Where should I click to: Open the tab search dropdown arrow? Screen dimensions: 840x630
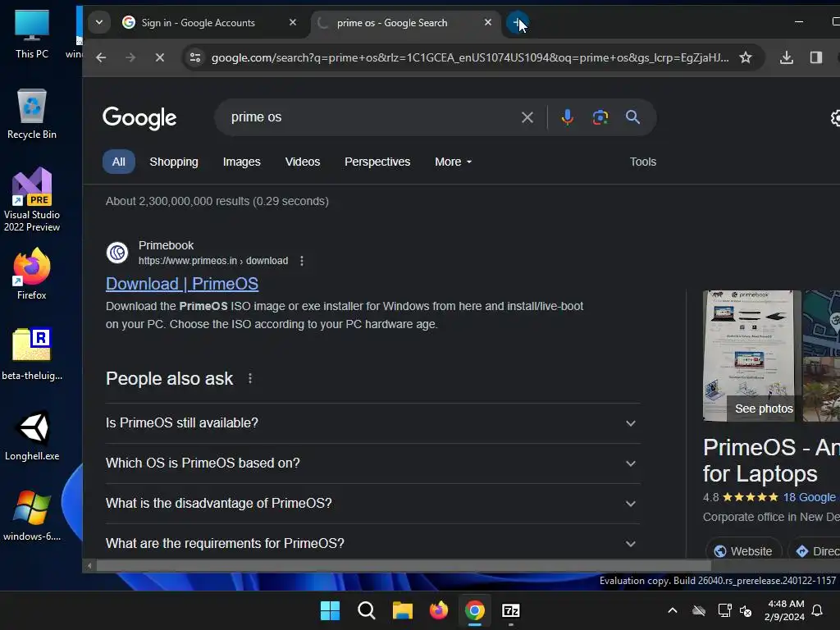click(99, 22)
